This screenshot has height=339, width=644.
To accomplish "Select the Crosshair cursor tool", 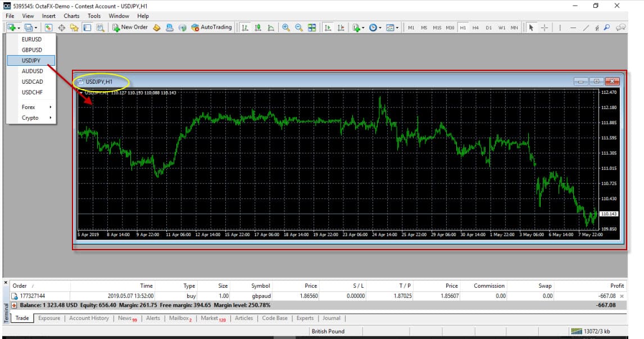I will [x=544, y=28].
